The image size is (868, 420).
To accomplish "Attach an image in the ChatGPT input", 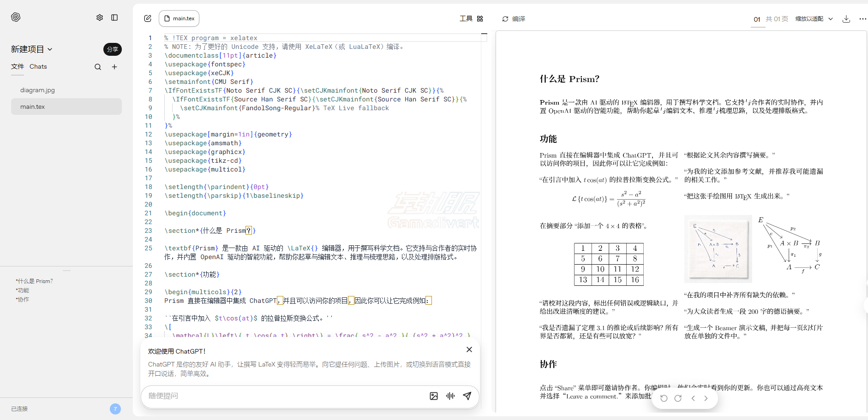I will click(434, 396).
